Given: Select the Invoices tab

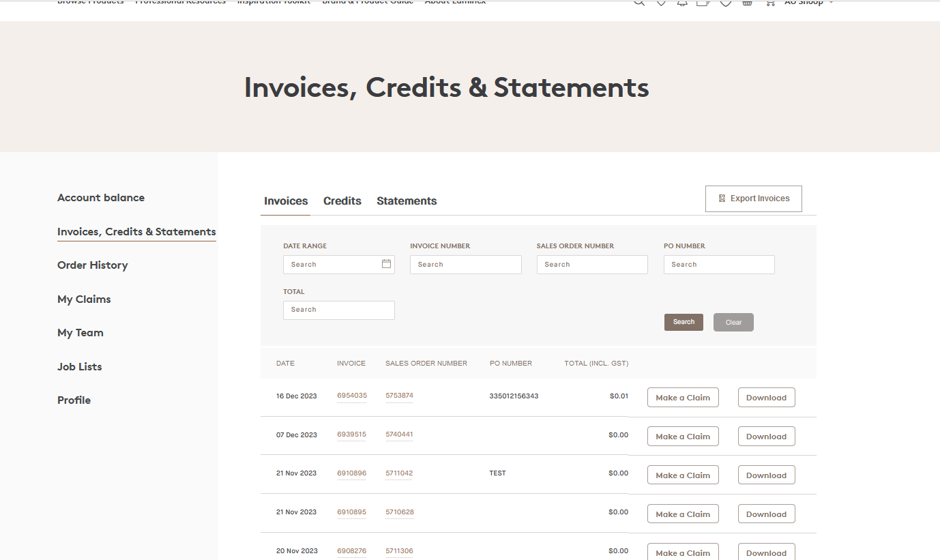Looking at the screenshot, I should pos(286,201).
